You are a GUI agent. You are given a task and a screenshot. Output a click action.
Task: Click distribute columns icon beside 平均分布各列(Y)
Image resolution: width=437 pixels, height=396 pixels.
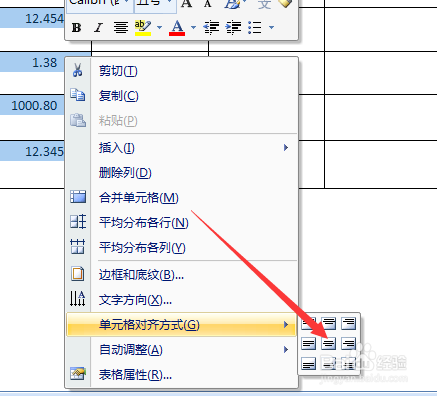[x=77, y=247]
